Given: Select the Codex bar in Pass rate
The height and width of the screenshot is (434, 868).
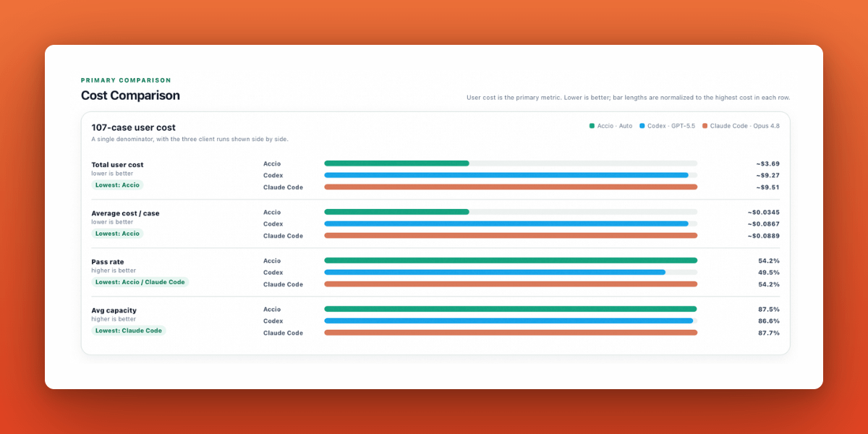Looking at the screenshot, I should (495, 272).
